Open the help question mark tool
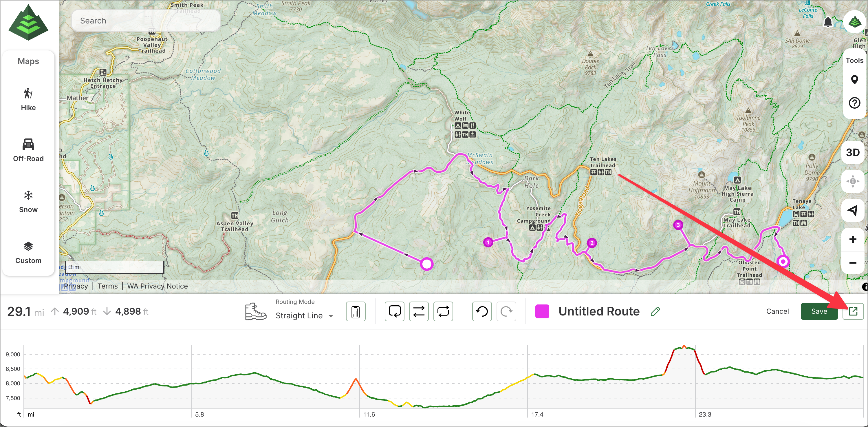Screen dimensions: 868x427 [x=854, y=103]
